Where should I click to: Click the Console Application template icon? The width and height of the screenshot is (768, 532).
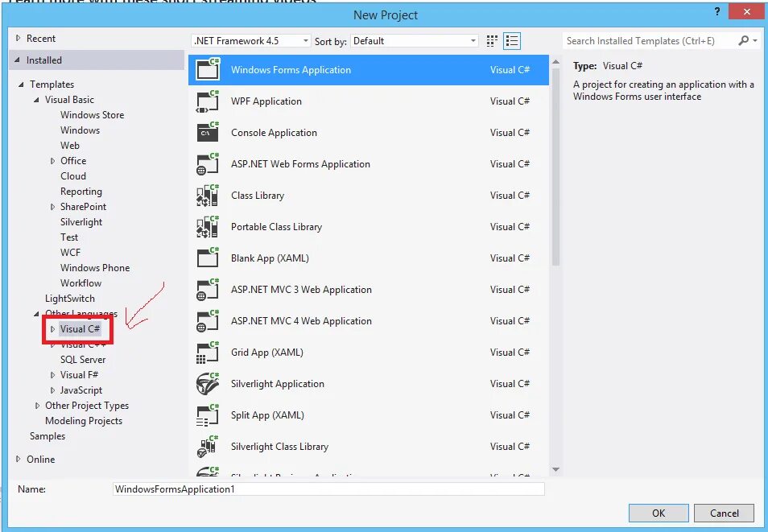pos(208,132)
